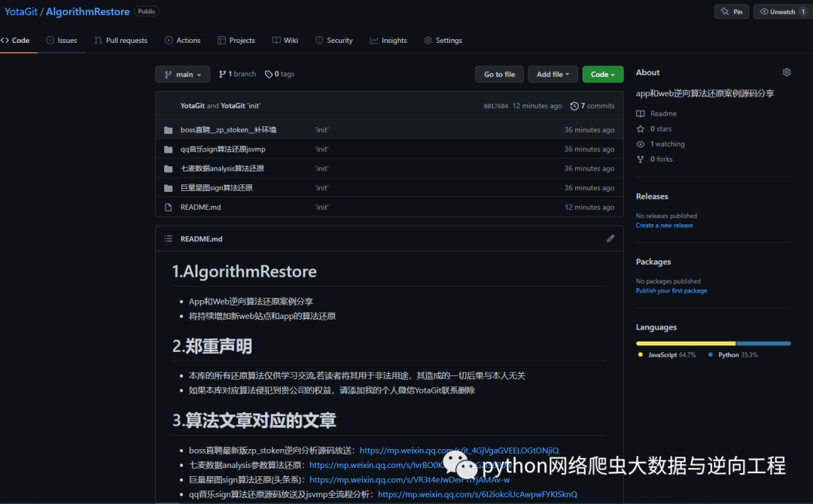813x504 pixels.
Task: Select JavaScript 64.7% language entry
Action: [x=667, y=355]
